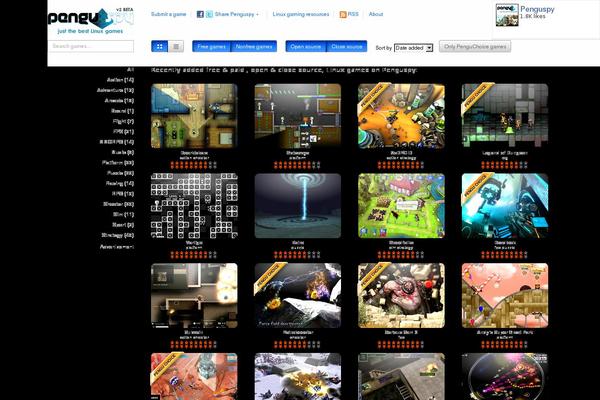Share Penguspy via the Facebook icon

[200, 14]
